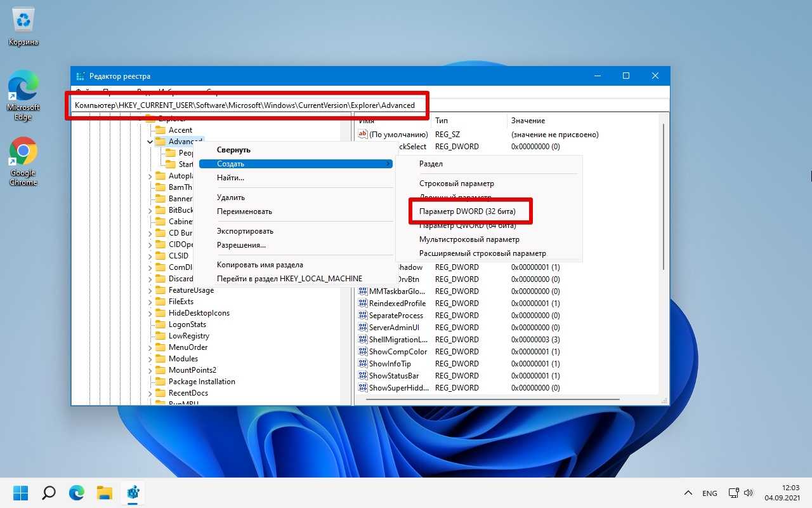Image resolution: width=812 pixels, height=508 pixels.
Task: Click the Modules folder icon
Action: click(160, 359)
